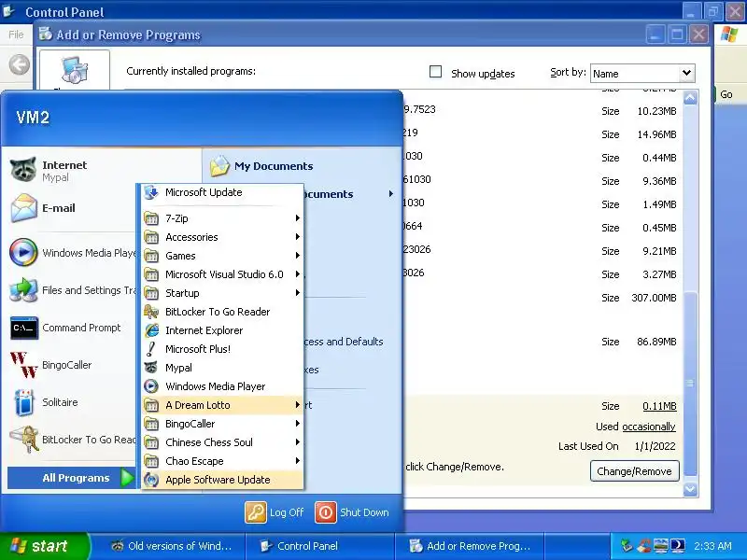Click the All Programs button

(x=72, y=478)
